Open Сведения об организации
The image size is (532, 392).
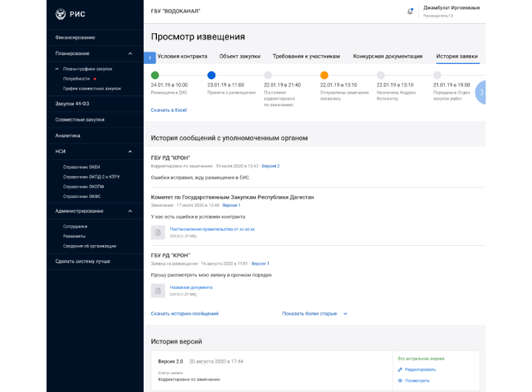tap(89, 246)
